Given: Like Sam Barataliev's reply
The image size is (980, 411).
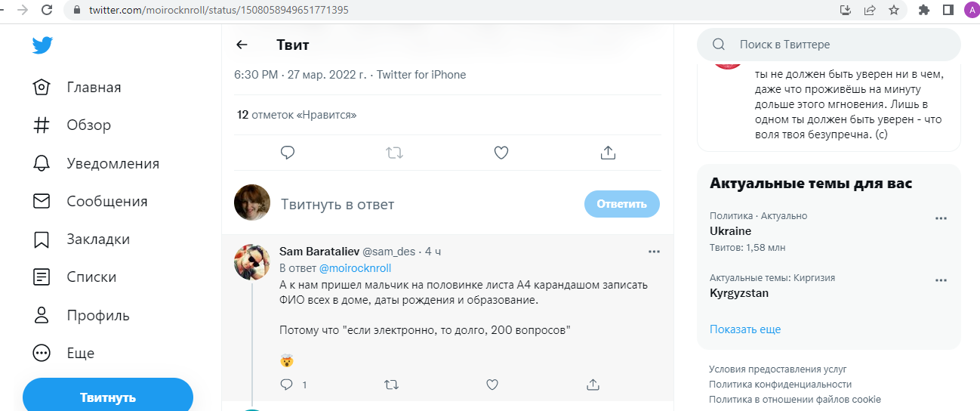Looking at the screenshot, I should [492, 385].
